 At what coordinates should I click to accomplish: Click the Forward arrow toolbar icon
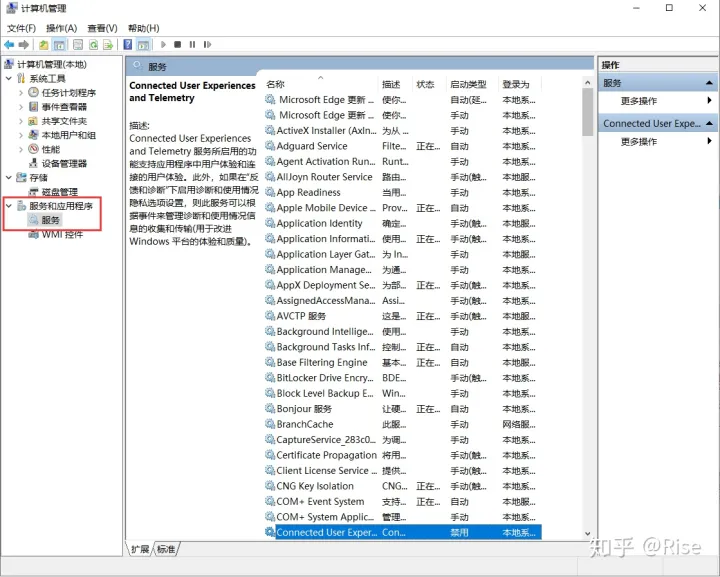[x=23, y=45]
